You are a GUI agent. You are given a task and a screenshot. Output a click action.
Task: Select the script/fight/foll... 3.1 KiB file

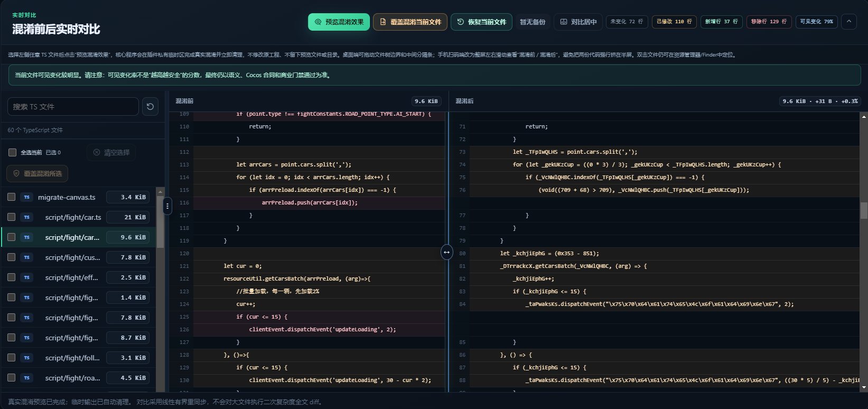[79, 358]
